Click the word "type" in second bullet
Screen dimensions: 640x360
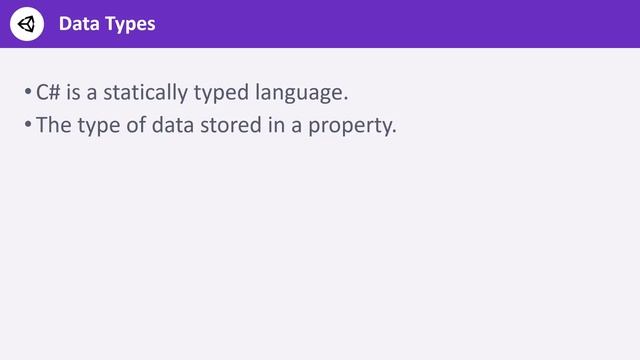tap(98, 127)
